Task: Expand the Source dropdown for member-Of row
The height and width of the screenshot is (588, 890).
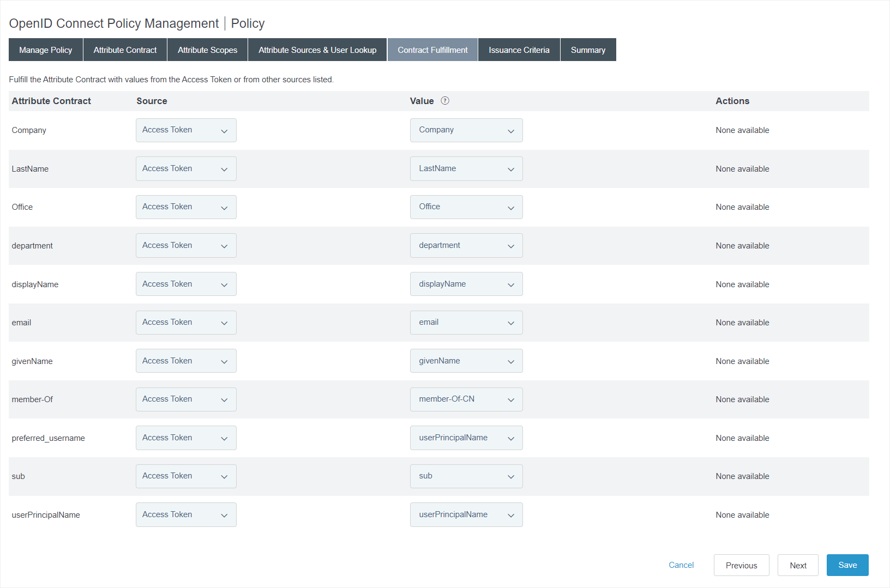Action: pos(186,399)
